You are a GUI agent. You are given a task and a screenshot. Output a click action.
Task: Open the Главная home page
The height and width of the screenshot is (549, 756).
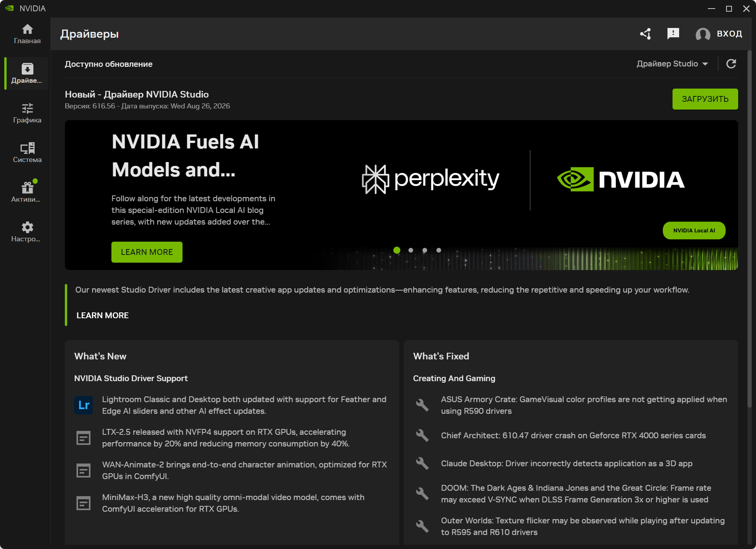[27, 34]
